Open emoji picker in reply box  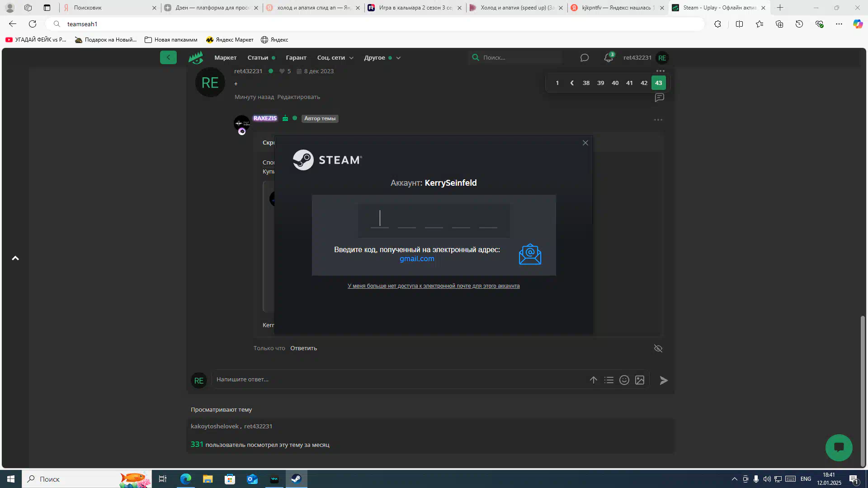(624, 380)
